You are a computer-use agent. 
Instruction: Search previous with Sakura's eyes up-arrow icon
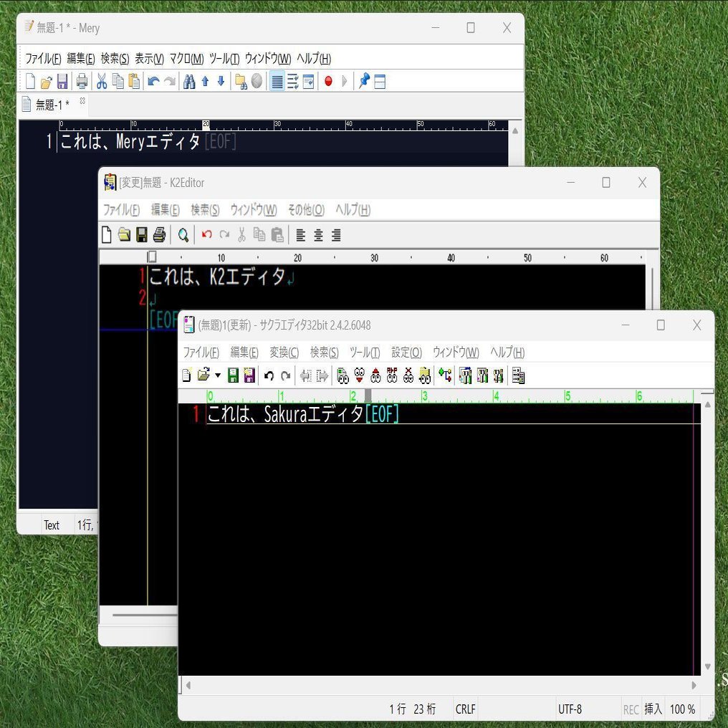(x=375, y=375)
